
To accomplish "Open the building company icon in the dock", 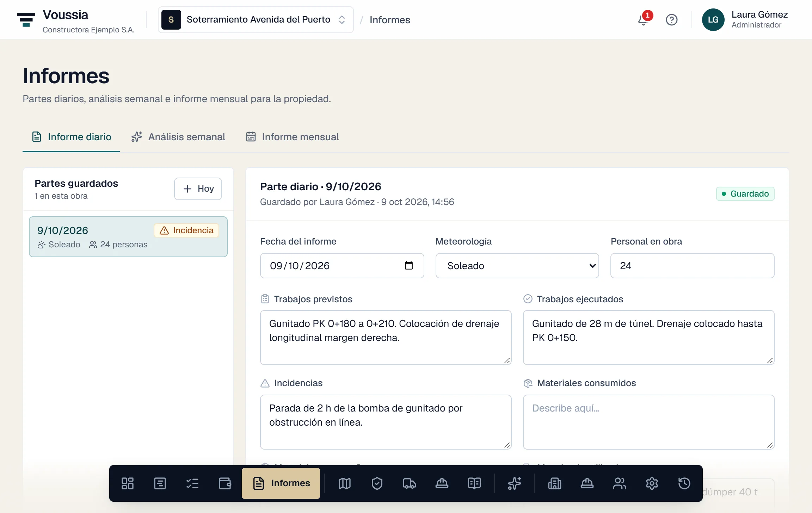I will 555,483.
